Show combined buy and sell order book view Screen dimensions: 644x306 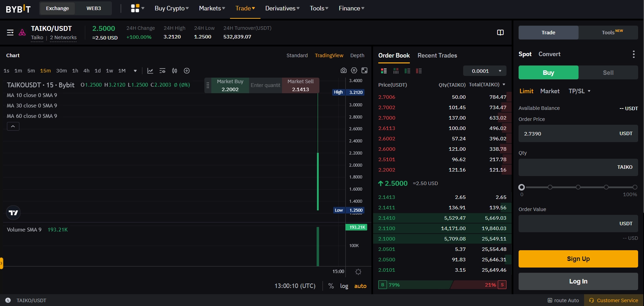[x=384, y=71]
